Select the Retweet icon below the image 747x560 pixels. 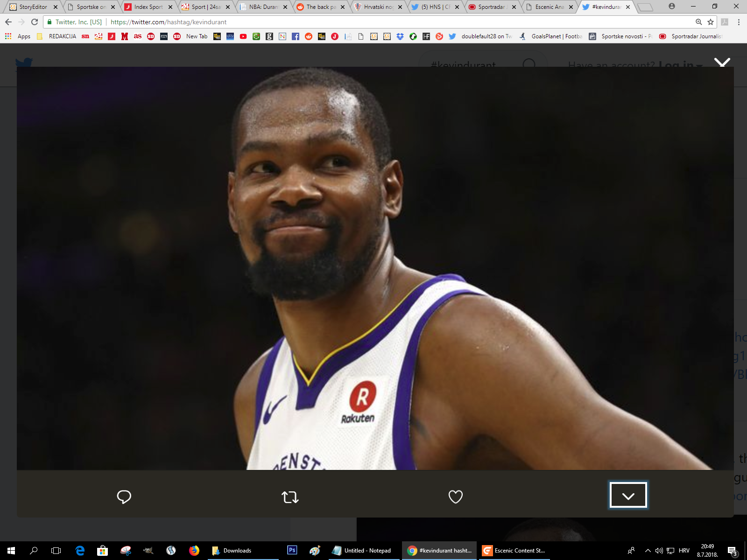[x=289, y=496]
